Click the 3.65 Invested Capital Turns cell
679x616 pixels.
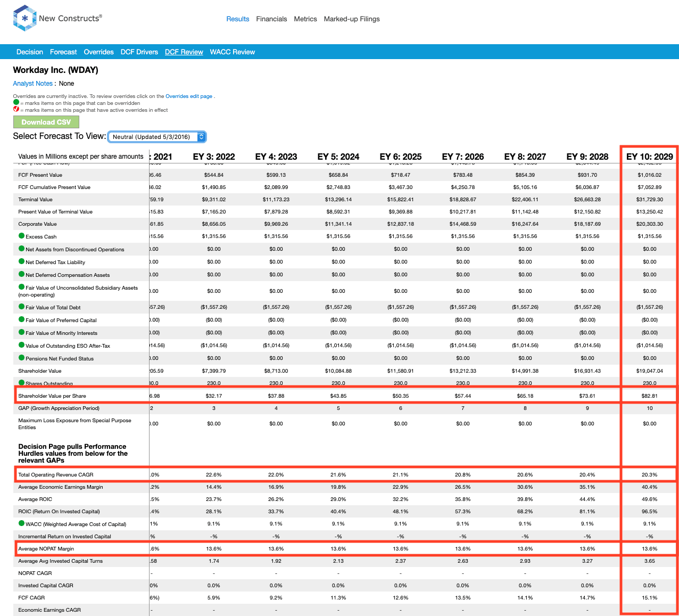(x=650, y=561)
